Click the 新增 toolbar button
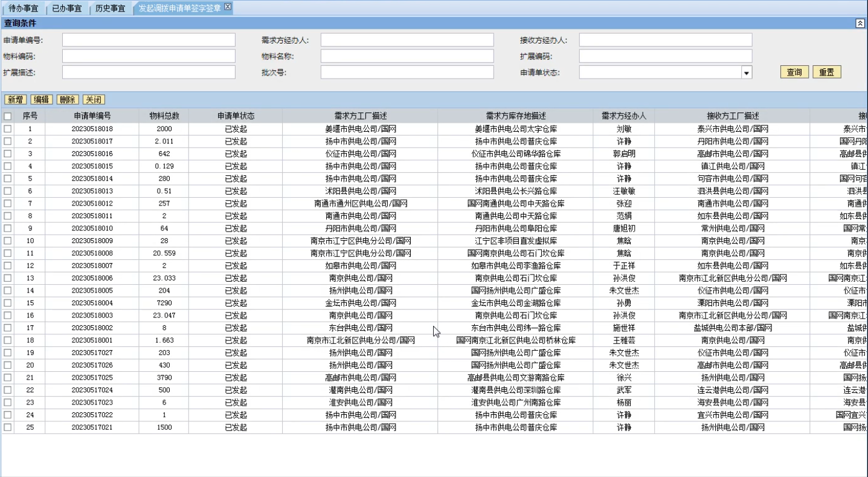Viewport: 868px width, 477px height. coord(16,100)
